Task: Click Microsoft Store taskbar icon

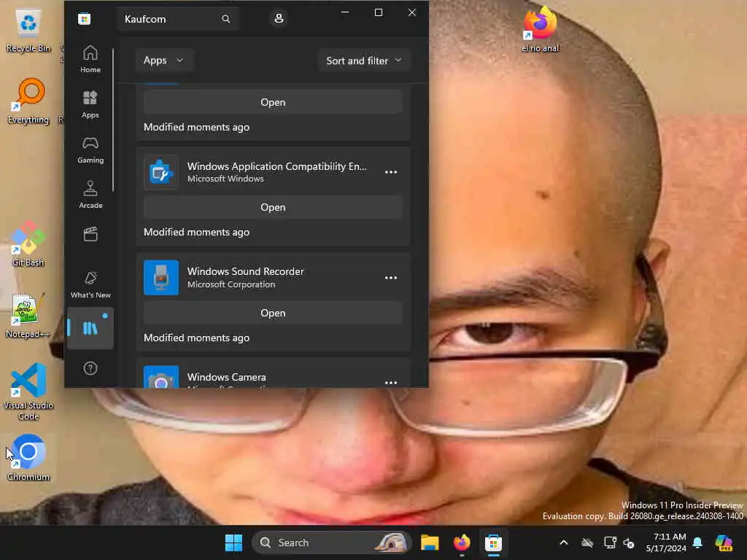Action: click(494, 542)
